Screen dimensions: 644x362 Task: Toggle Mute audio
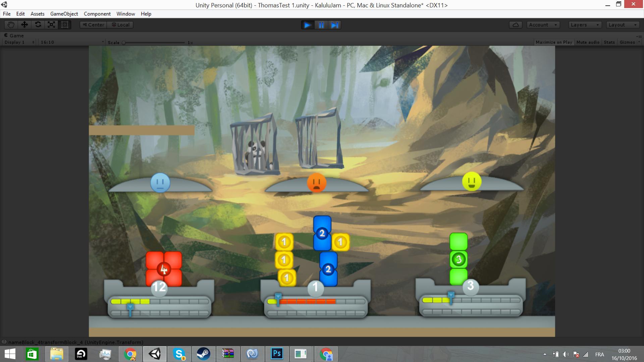(588, 42)
